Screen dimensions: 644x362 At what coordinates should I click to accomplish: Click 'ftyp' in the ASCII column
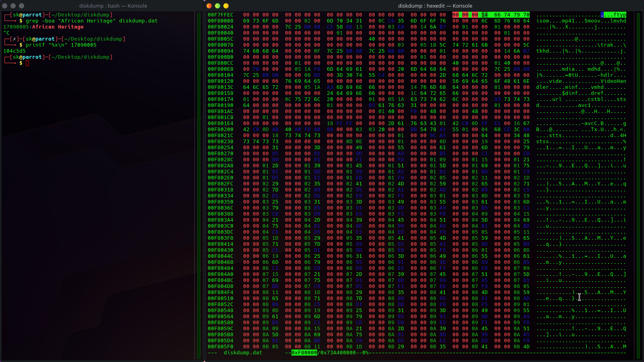[x=620, y=15]
